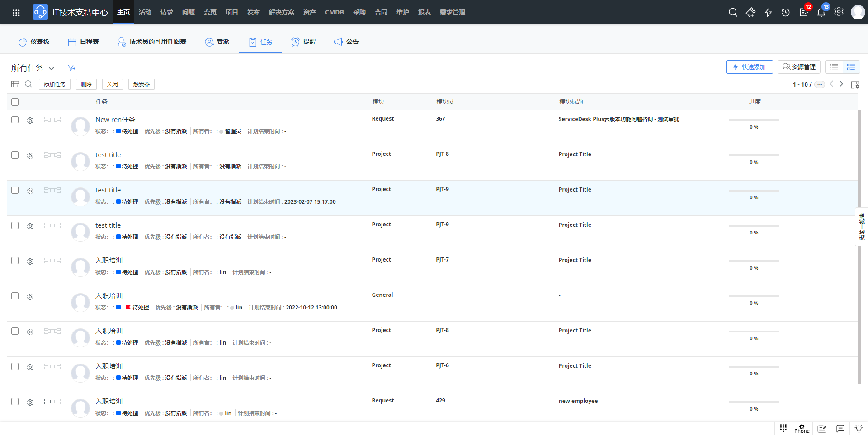Click progress bar of New ren任务
The height and width of the screenshot is (435, 868).
754,120
